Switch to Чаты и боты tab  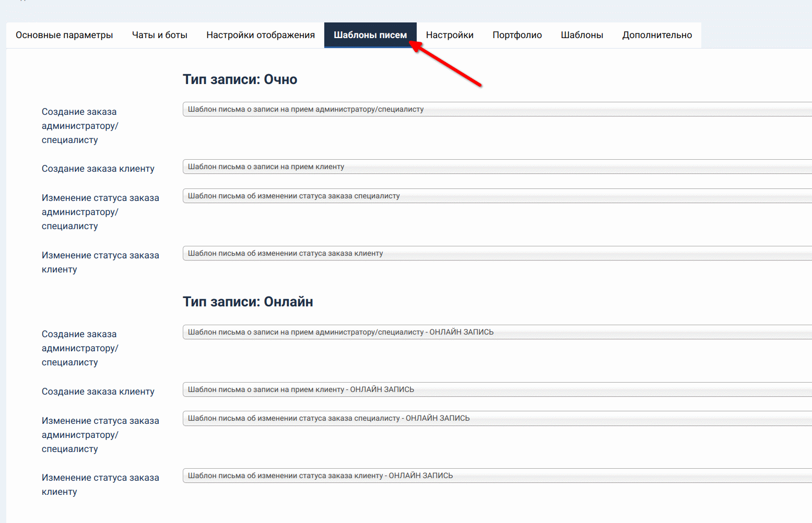(159, 35)
